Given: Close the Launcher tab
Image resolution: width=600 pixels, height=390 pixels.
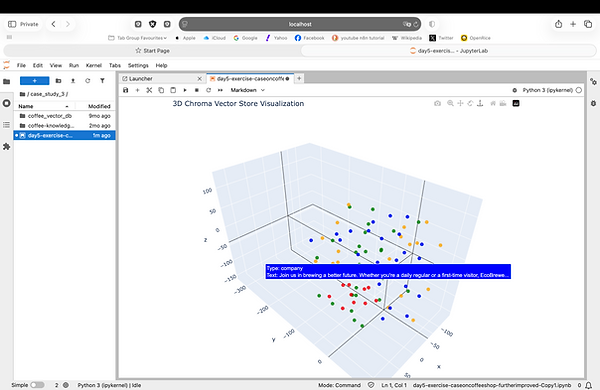Looking at the screenshot, I should point(199,78).
